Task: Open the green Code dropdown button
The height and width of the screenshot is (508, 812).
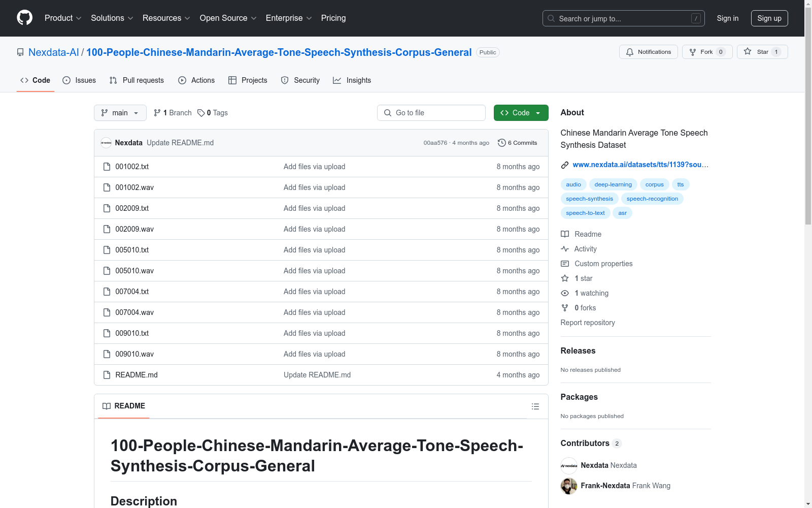Action: [x=521, y=113]
